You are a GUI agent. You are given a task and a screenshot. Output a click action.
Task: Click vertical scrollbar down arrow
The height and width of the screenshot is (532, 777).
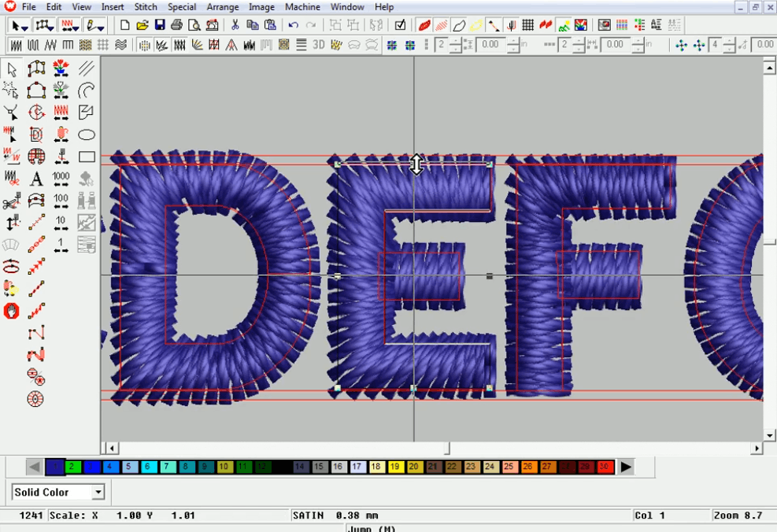point(769,435)
